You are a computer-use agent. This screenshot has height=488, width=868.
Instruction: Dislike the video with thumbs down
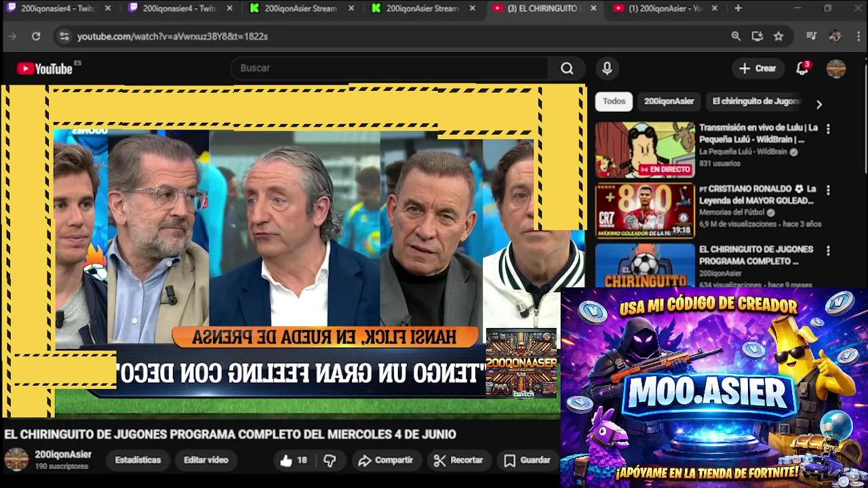pyautogui.click(x=330, y=460)
